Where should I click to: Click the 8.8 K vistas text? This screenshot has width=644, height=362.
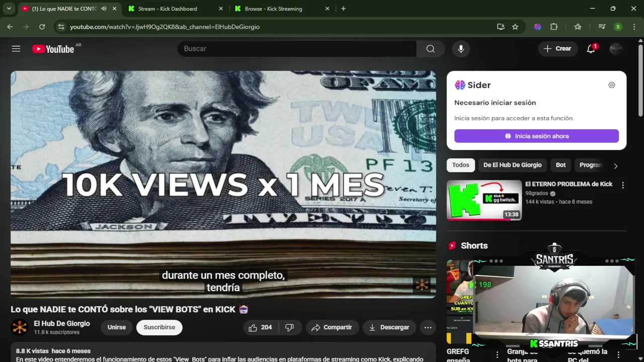32,351
